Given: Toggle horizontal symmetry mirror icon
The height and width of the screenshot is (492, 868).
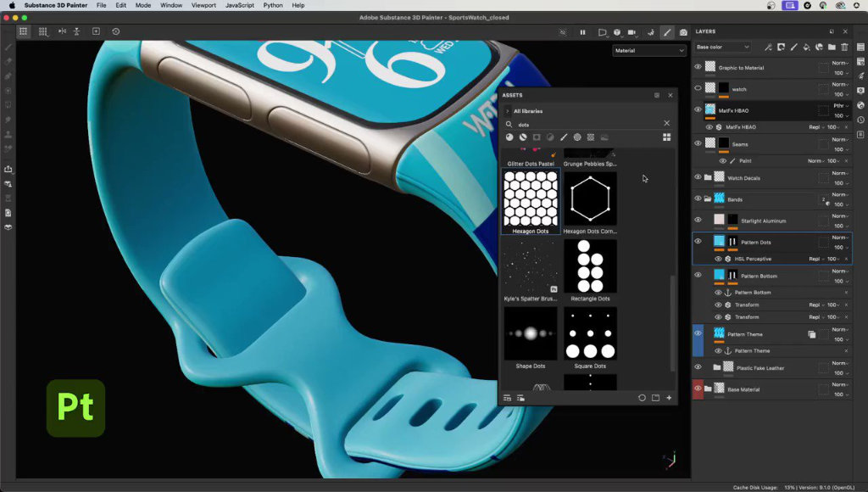Looking at the screenshot, I should point(62,31).
